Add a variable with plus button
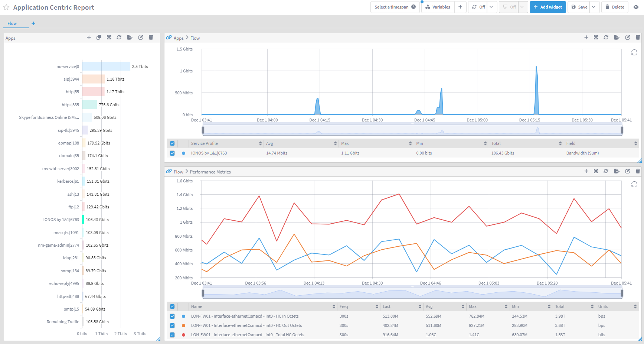Screen dimensions: 644x344 click(460, 7)
